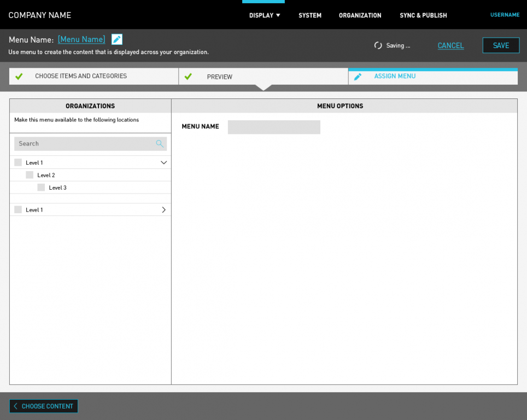Click the magnifier icon in the search box
Viewport: 527px width, 420px height.
(160, 144)
